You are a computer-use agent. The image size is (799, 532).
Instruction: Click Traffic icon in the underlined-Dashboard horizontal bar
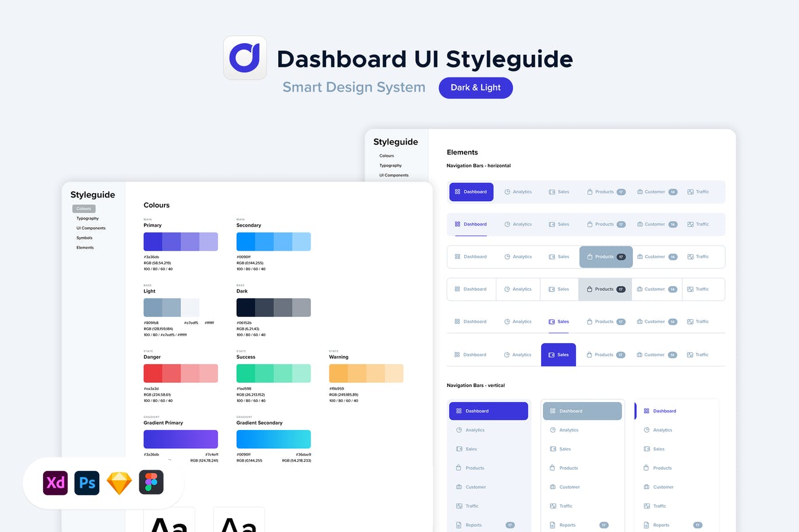click(691, 224)
